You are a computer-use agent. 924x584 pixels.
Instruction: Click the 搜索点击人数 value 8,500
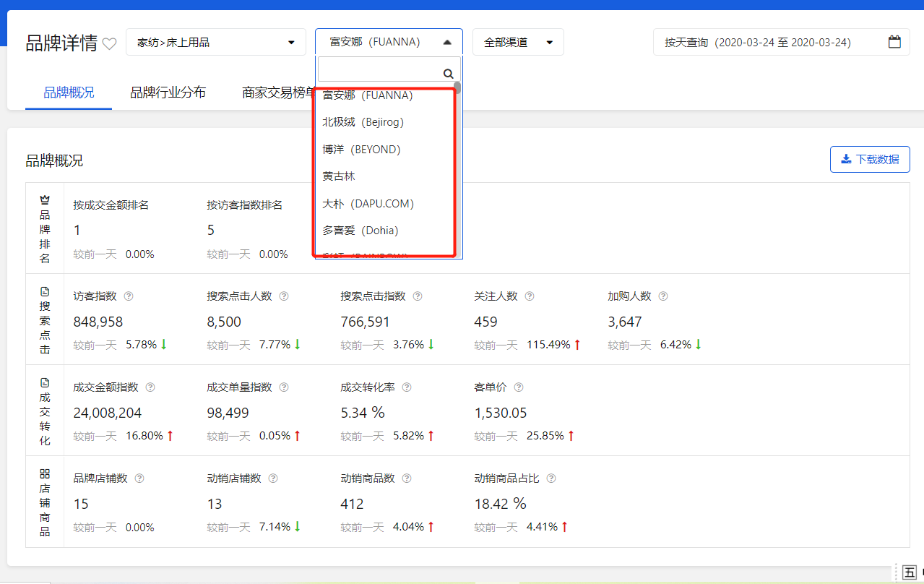click(224, 322)
